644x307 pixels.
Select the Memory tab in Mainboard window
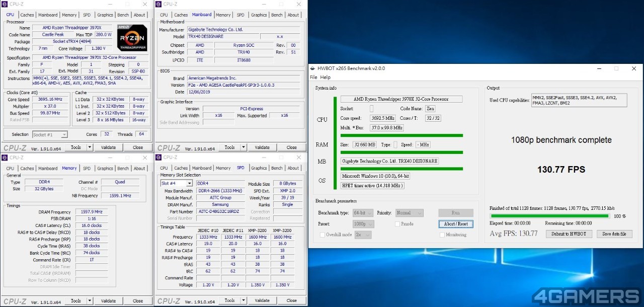pos(223,15)
